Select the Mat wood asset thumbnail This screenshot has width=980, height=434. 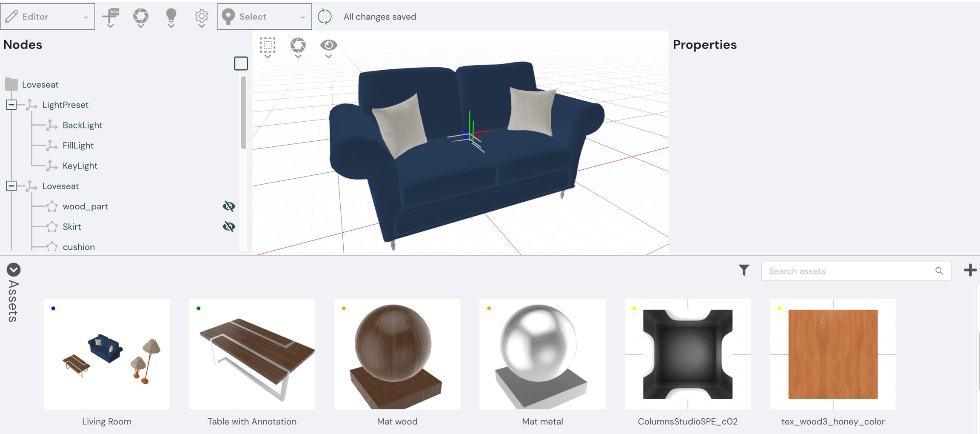click(x=397, y=354)
